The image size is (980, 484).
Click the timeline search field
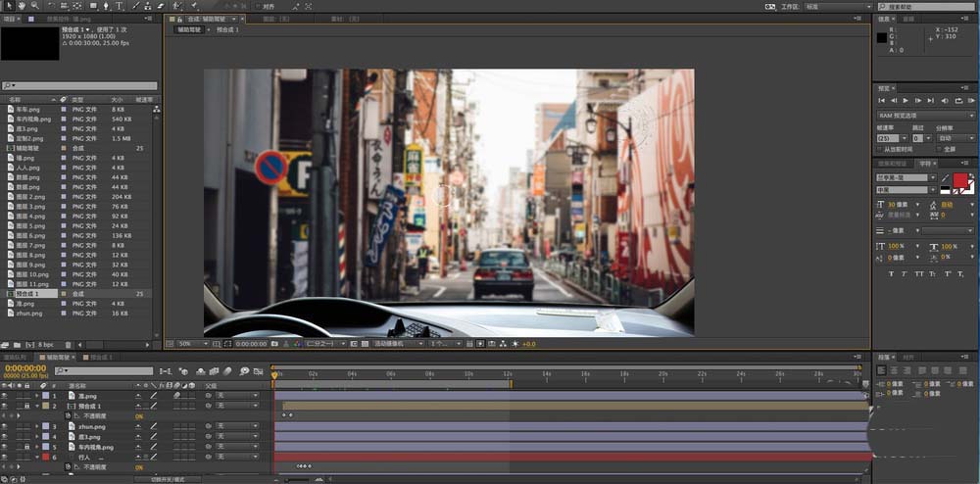[105, 370]
